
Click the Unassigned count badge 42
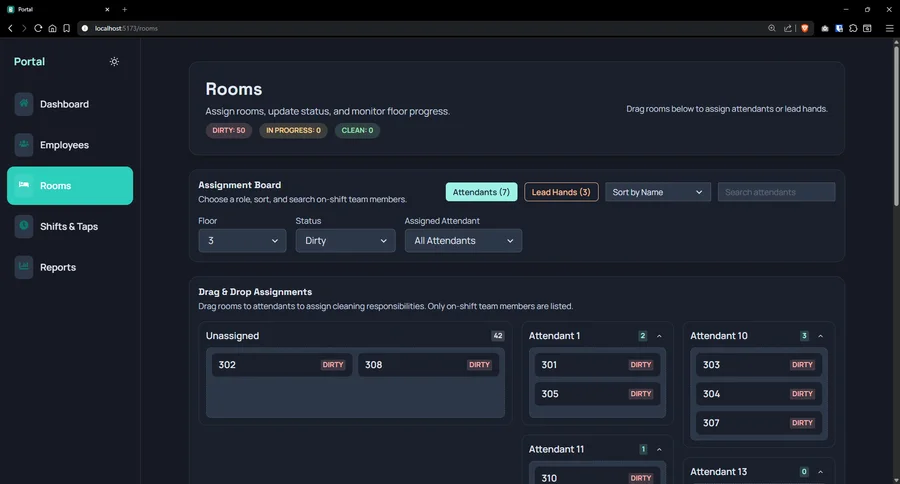coord(498,336)
